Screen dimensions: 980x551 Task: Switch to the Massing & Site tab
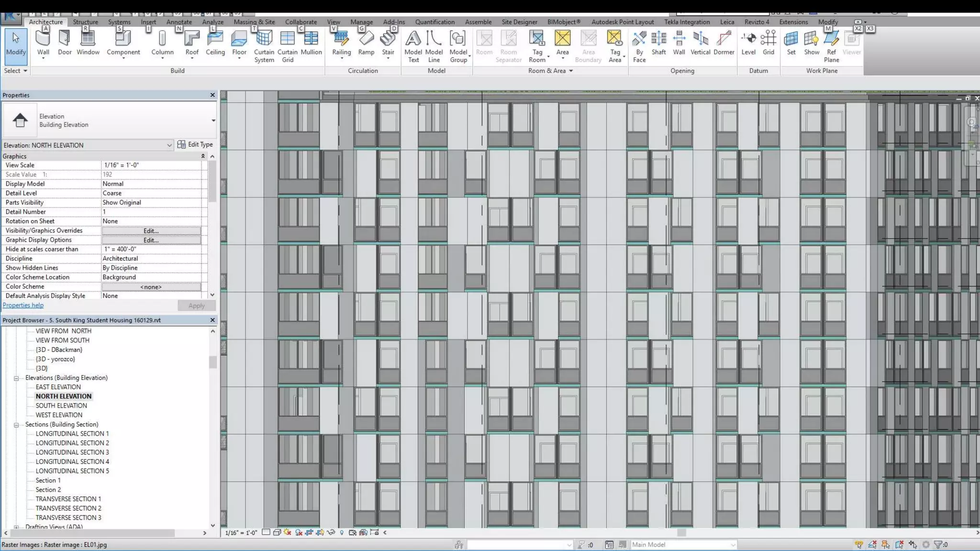tap(254, 22)
